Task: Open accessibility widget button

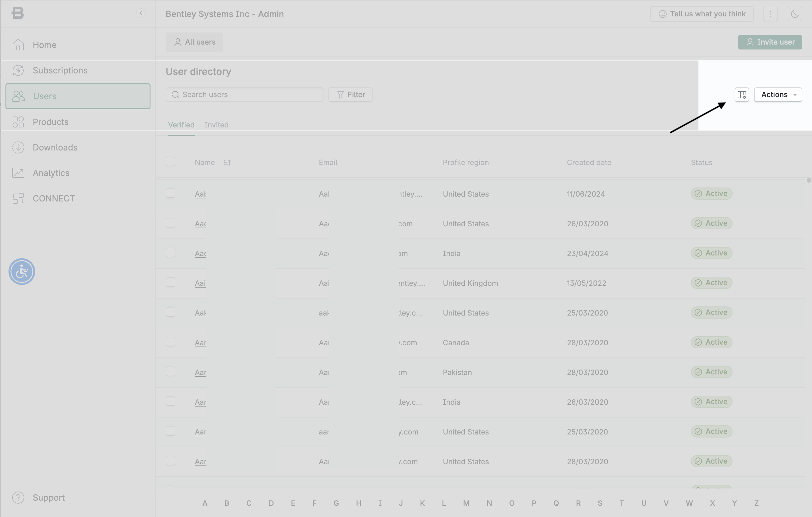Action: 22,272
